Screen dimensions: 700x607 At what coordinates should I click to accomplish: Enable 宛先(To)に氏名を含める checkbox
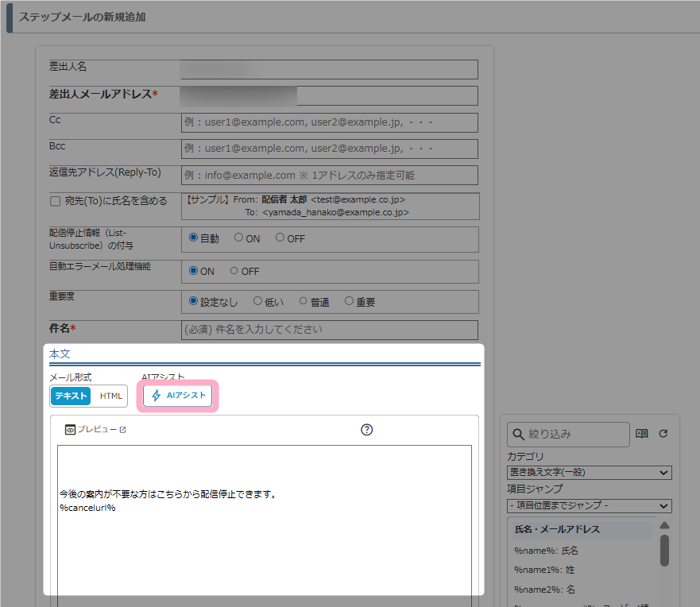click(x=55, y=202)
